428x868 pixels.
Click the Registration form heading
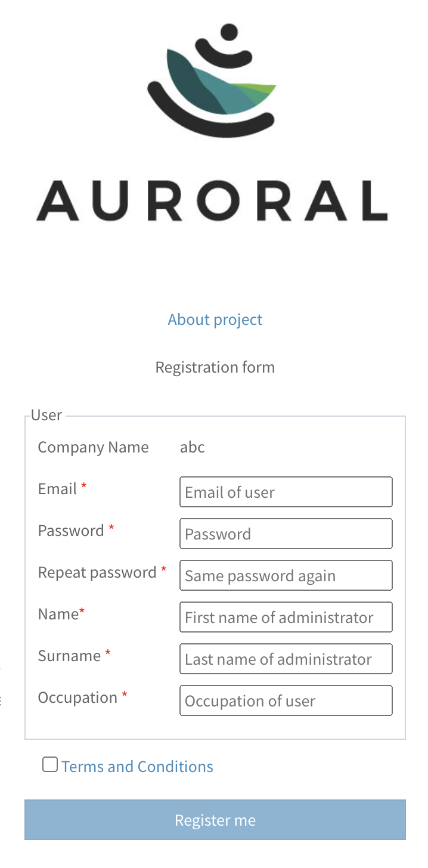click(215, 367)
